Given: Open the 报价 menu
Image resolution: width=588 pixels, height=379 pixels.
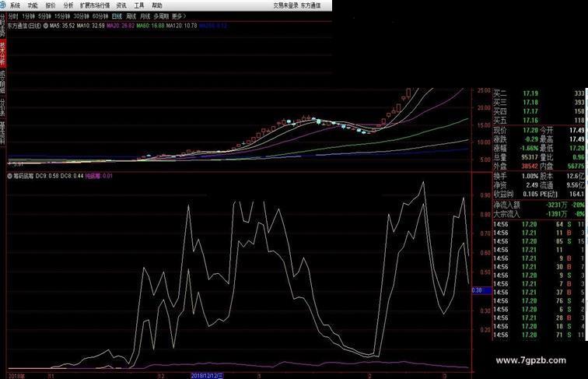Looking at the screenshot, I should click(x=51, y=5).
